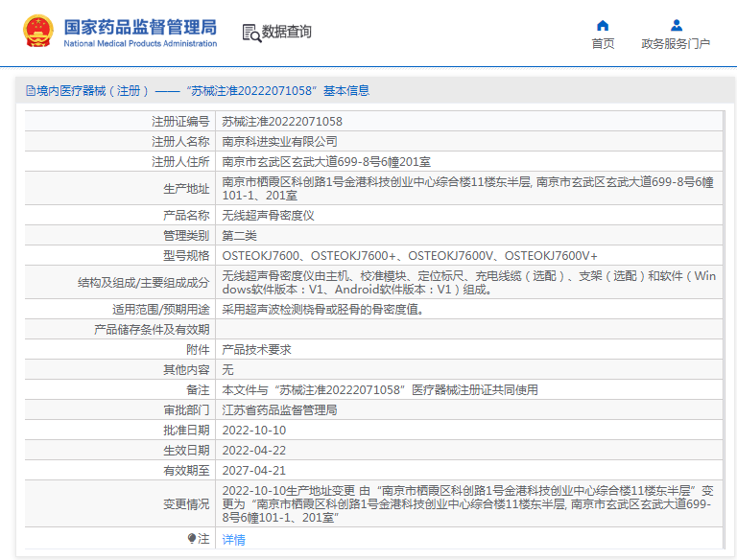
Task: Click 国家药品监督管理局 title
Action: (x=140, y=27)
